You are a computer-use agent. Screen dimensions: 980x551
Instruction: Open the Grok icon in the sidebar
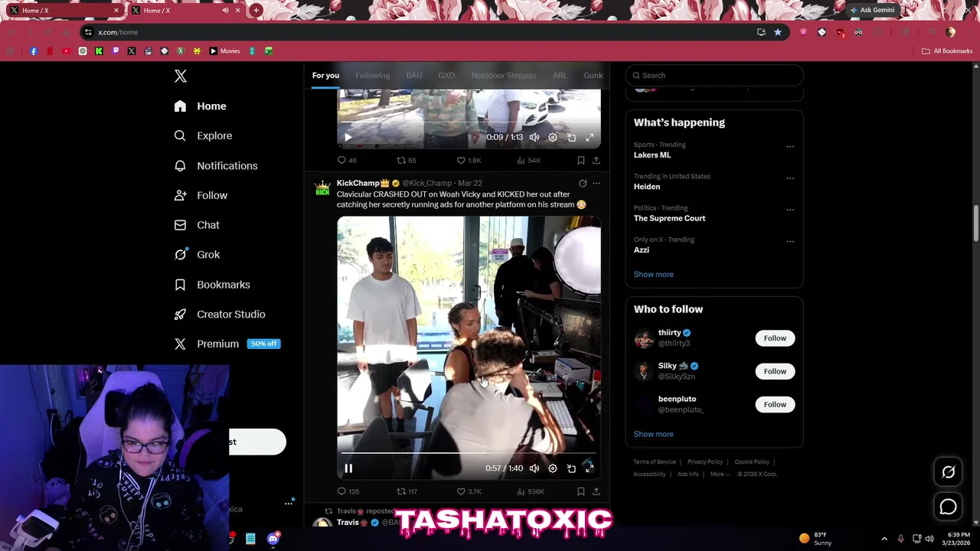[x=180, y=255]
